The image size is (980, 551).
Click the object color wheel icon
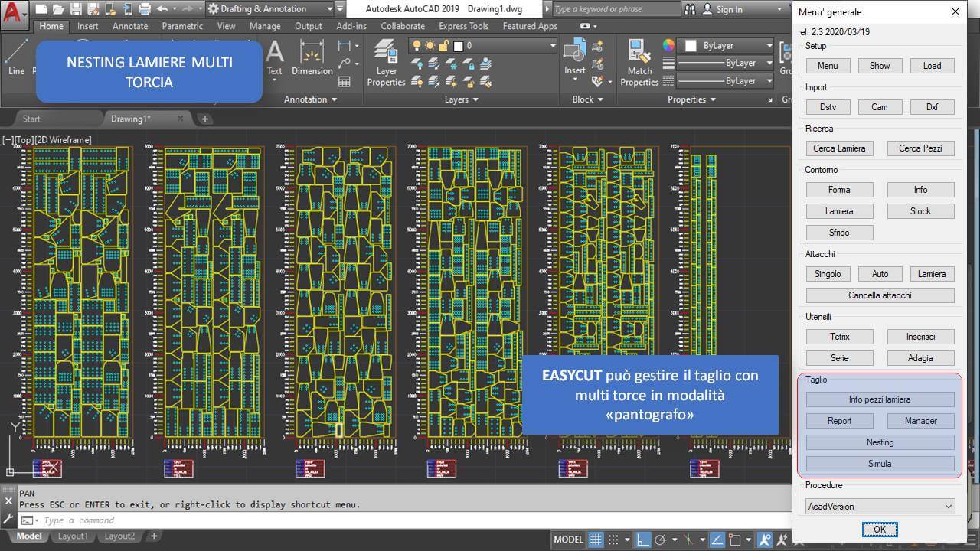(x=668, y=46)
